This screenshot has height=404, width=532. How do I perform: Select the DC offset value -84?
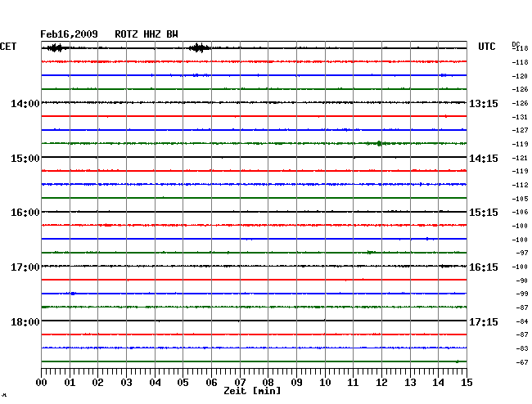coord(522,321)
